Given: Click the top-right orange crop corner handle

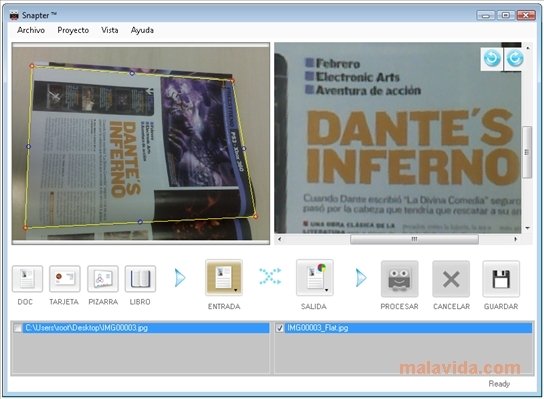Looking at the screenshot, I should 232,81.
